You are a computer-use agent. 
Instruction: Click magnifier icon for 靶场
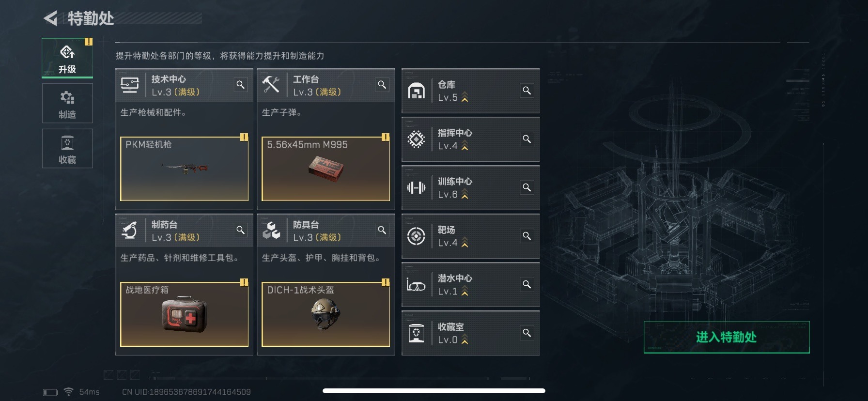click(527, 236)
